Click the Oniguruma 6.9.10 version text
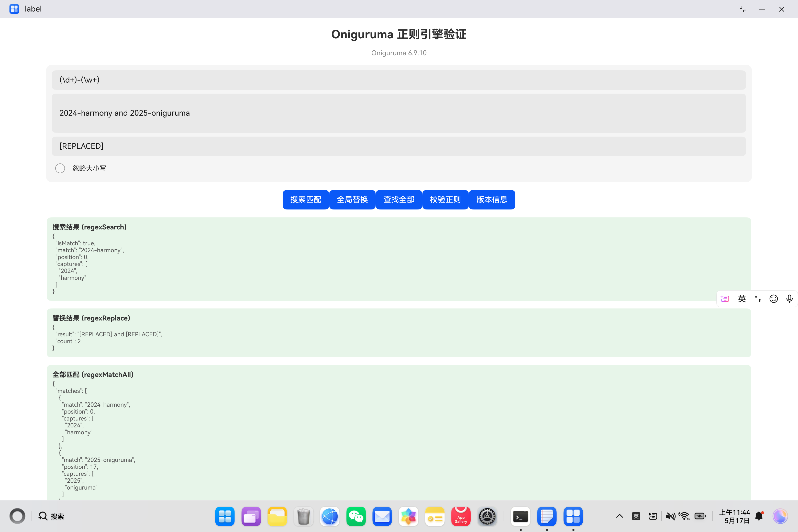The width and height of the screenshot is (798, 532). point(399,53)
